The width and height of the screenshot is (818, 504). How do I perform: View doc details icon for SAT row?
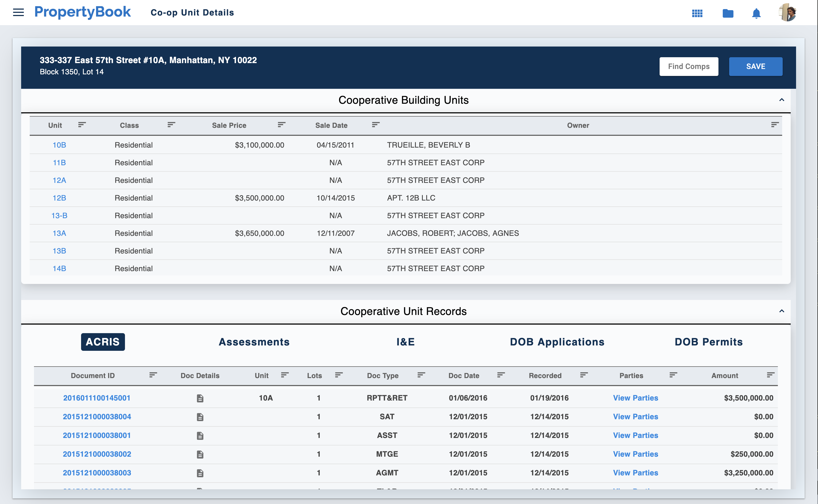tap(200, 417)
